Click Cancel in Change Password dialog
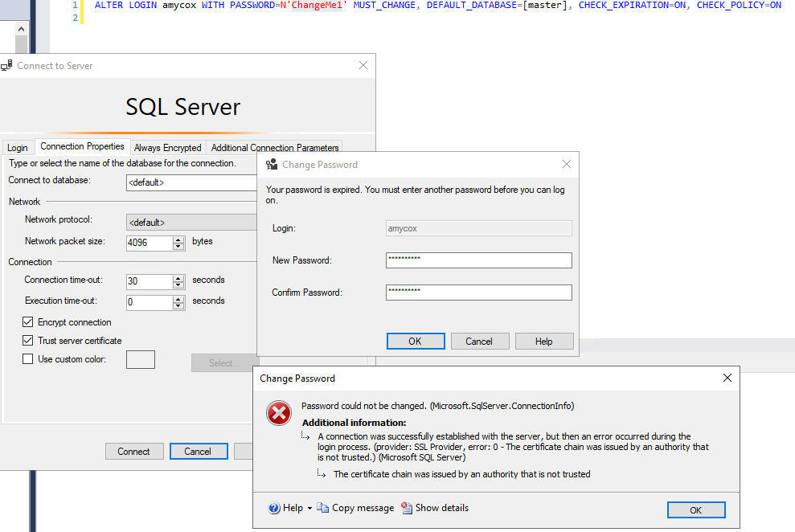 pyautogui.click(x=480, y=342)
